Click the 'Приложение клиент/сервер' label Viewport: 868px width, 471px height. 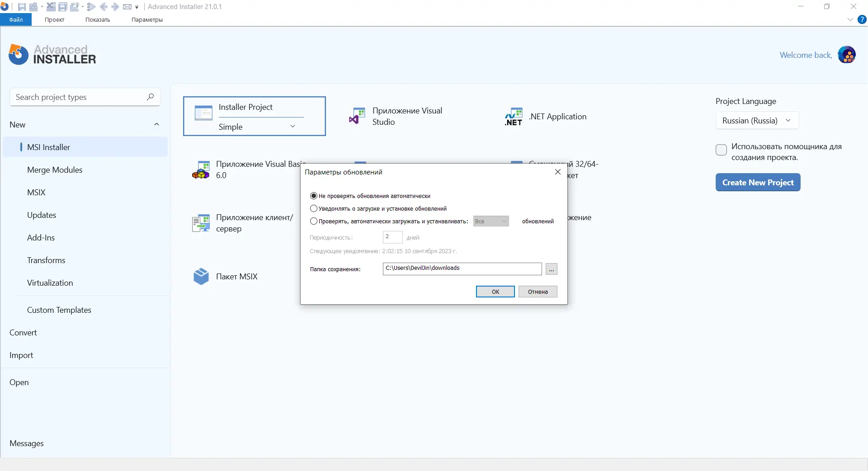pos(255,223)
